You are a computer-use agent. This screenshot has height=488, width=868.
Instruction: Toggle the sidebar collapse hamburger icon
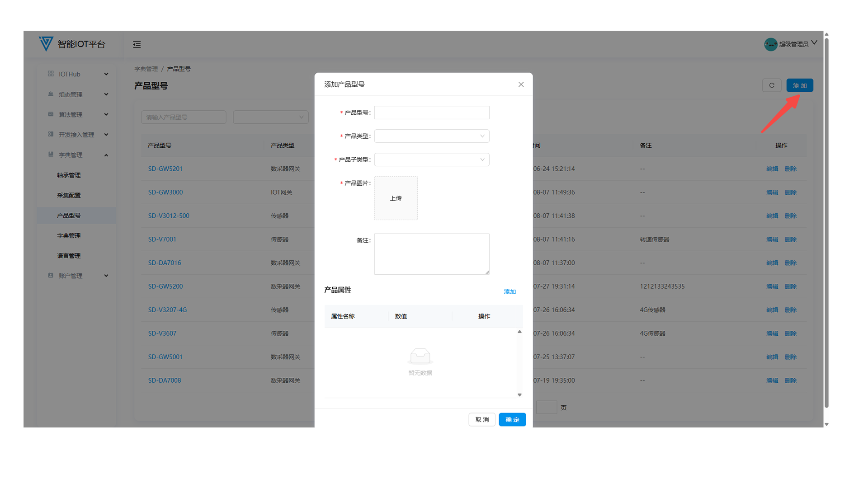click(x=137, y=44)
